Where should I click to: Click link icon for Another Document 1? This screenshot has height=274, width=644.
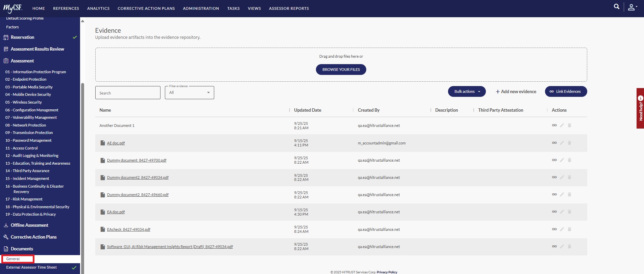point(554,125)
